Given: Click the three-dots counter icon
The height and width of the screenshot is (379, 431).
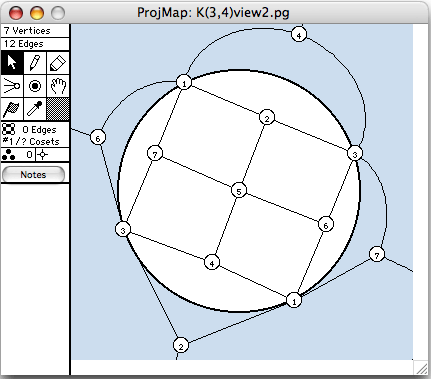Looking at the screenshot, I should (x=8, y=155).
